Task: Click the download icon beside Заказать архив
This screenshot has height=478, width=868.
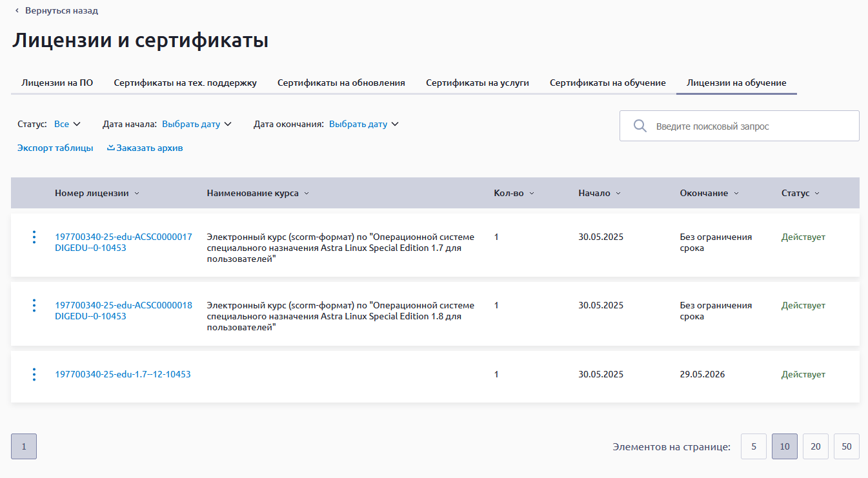Action: coord(110,148)
